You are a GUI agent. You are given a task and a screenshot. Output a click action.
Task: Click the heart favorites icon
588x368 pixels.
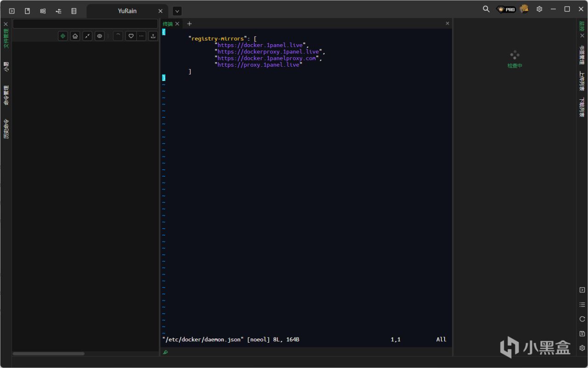131,36
